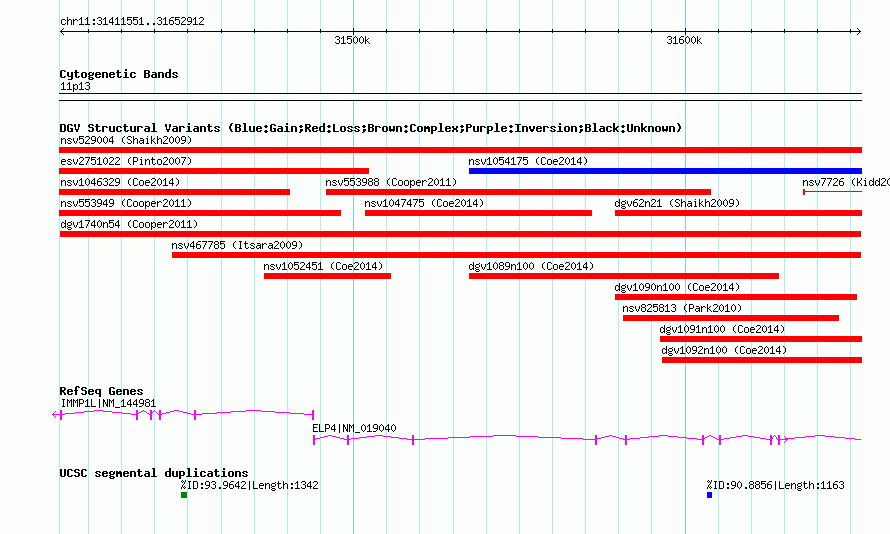
Task: Open the IMMP1L|NM_144981 gene label
Action: [108, 403]
